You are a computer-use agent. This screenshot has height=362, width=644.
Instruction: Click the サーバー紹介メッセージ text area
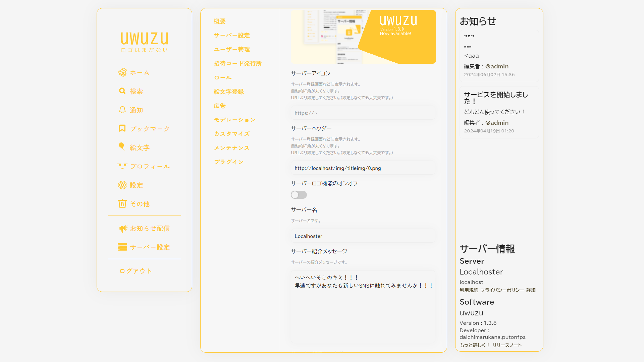[363, 307]
